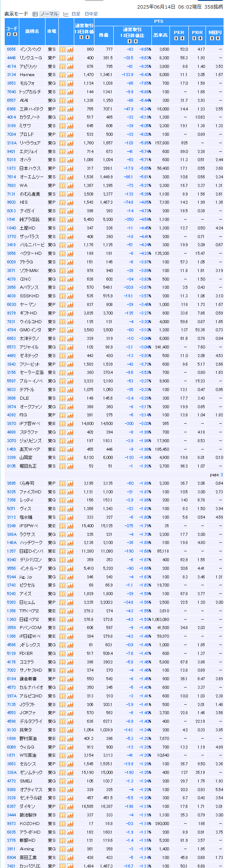
Task: Click the book icon for アジャイル
Action: point(62,347)
